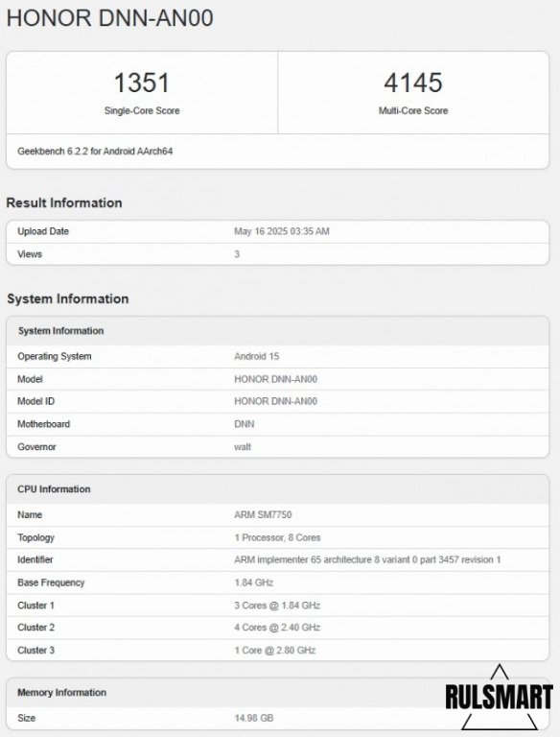Viewport: 560px width, 737px height.
Task: Click the Cluster 2 label
Action: [x=35, y=627]
